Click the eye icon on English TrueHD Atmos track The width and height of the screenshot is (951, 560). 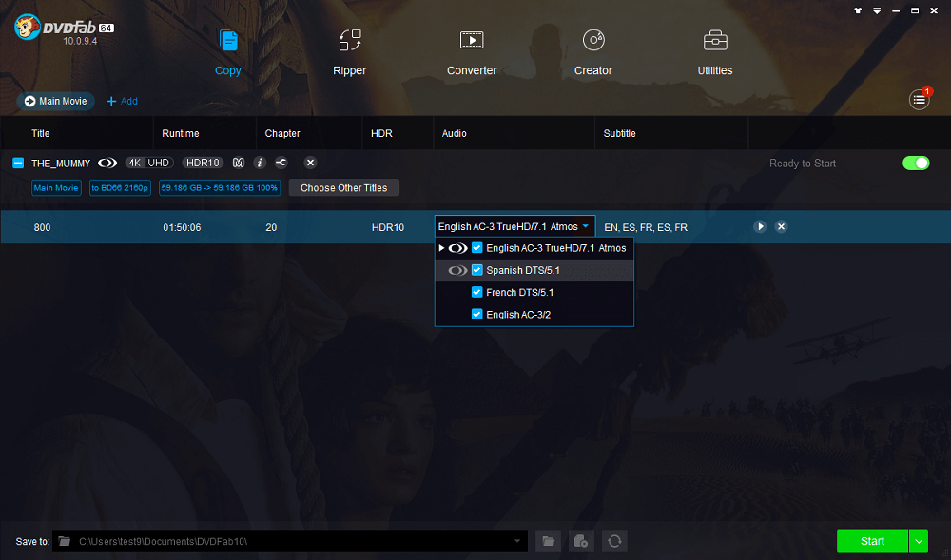(x=458, y=248)
